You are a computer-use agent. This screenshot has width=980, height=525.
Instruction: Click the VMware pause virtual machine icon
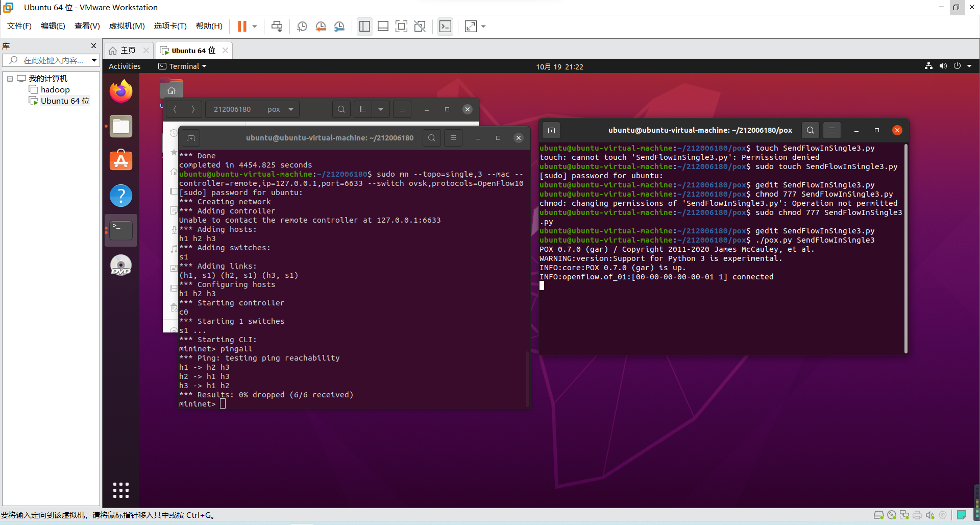click(x=242, y=27)
